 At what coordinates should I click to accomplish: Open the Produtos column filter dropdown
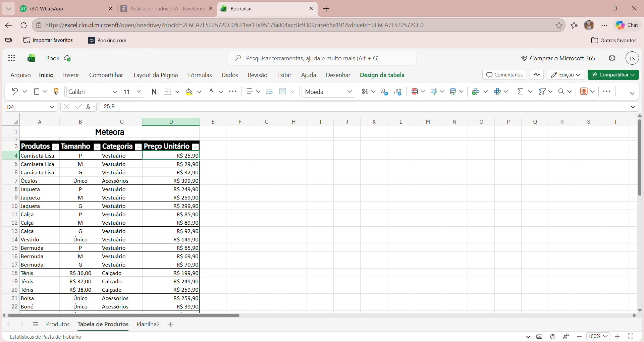tap(56, 147)
